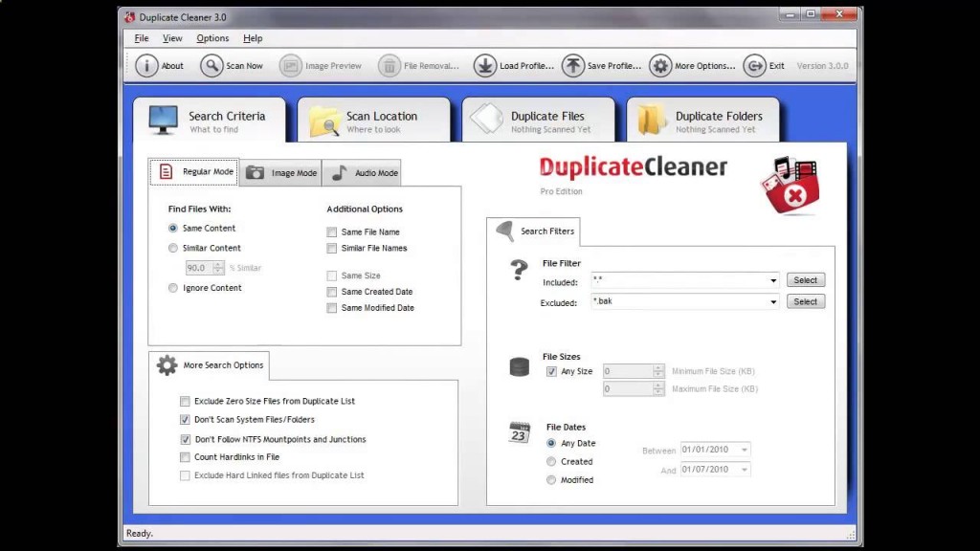Click Select button for Included filter
Viewport: 980px width, 551px height.
click(805, 280)
